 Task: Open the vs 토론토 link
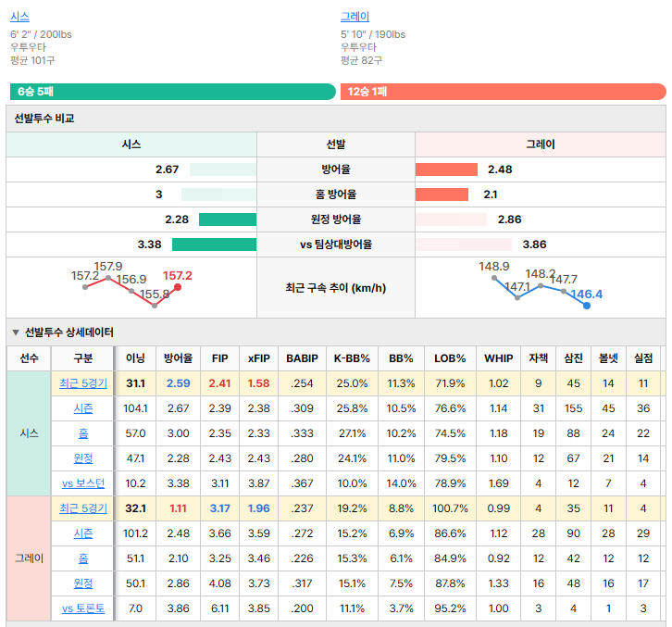click(83, 608)
